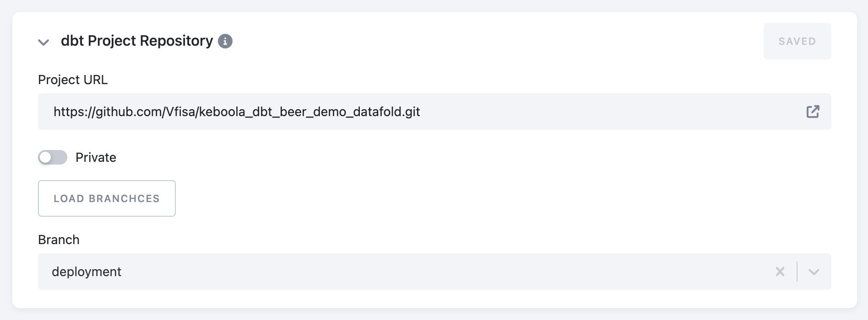Show info tooltip for dbt Project Repository
This screenshot has height=320, width=868.
pos(225,41)
